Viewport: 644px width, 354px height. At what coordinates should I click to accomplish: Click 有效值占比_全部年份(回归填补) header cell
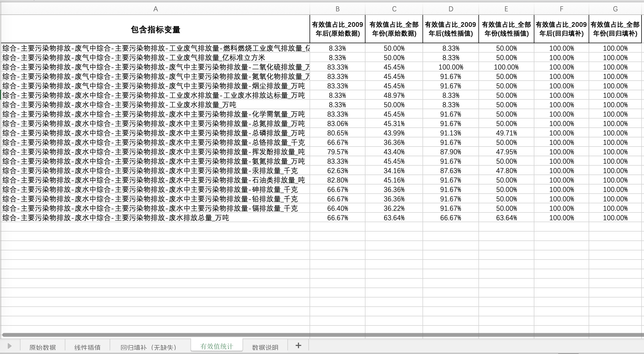(615, 29)
